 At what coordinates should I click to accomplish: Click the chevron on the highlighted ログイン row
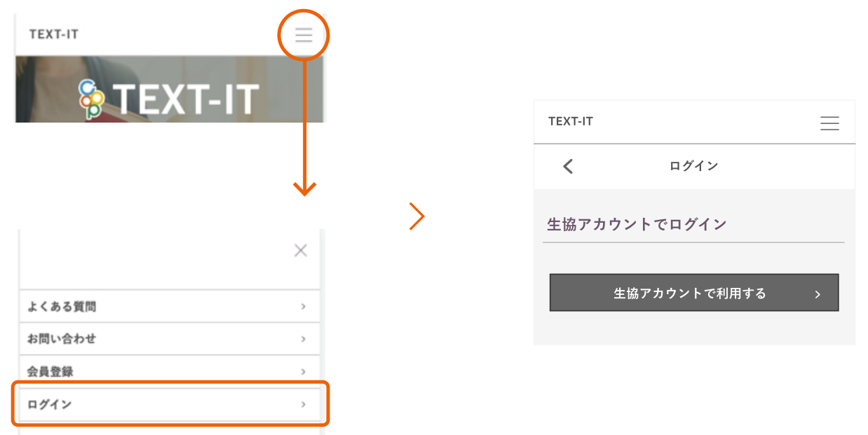tap(303, 404)
